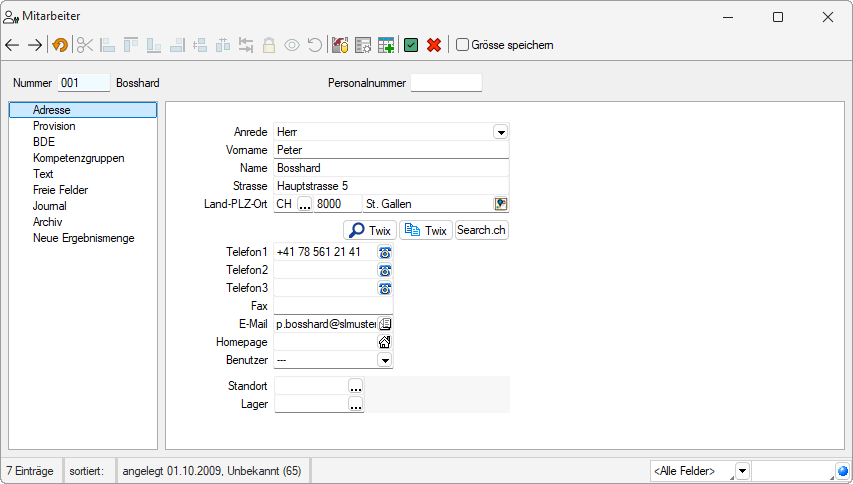Click the email icon beside E-Mail field
Viewport: 853px width, 484px height.
tap(385, 324)
